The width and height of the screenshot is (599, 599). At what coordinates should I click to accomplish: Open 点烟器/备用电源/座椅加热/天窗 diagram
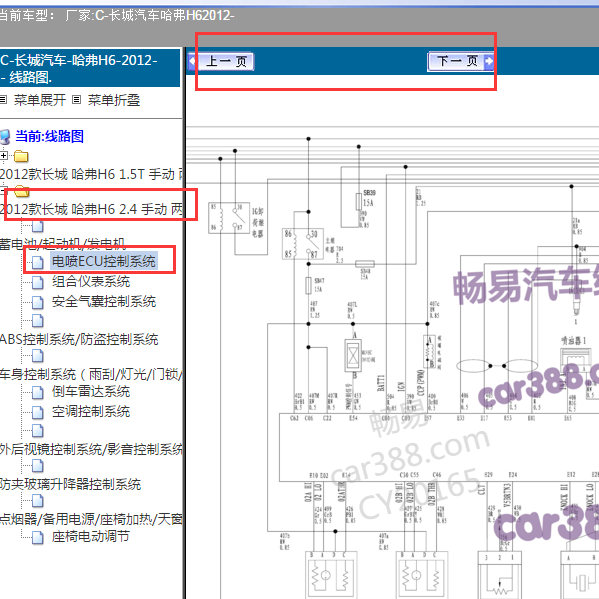pos(91,519)
